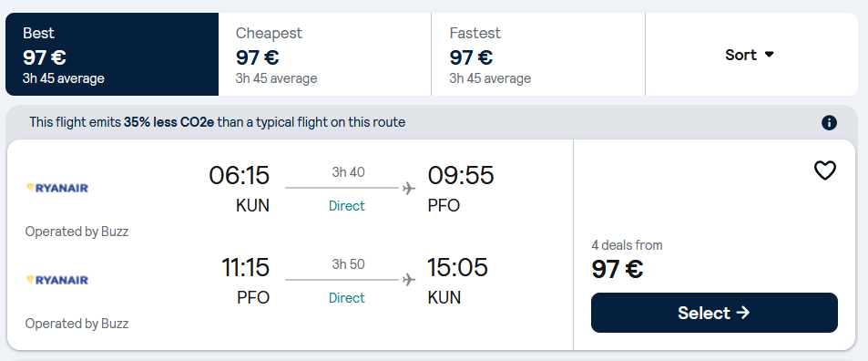
Task: Open CO2e emissions info icon
Action: tap(829, 122)
